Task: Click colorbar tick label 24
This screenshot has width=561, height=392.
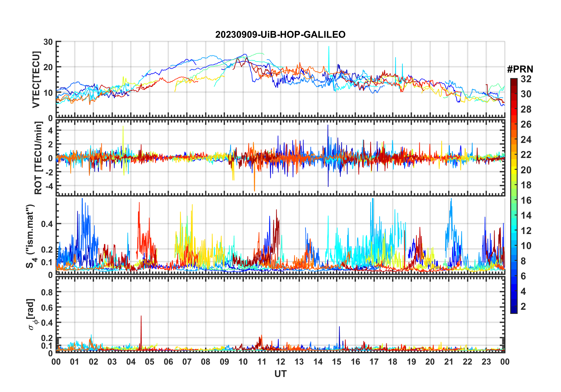Action: [526, 140]
